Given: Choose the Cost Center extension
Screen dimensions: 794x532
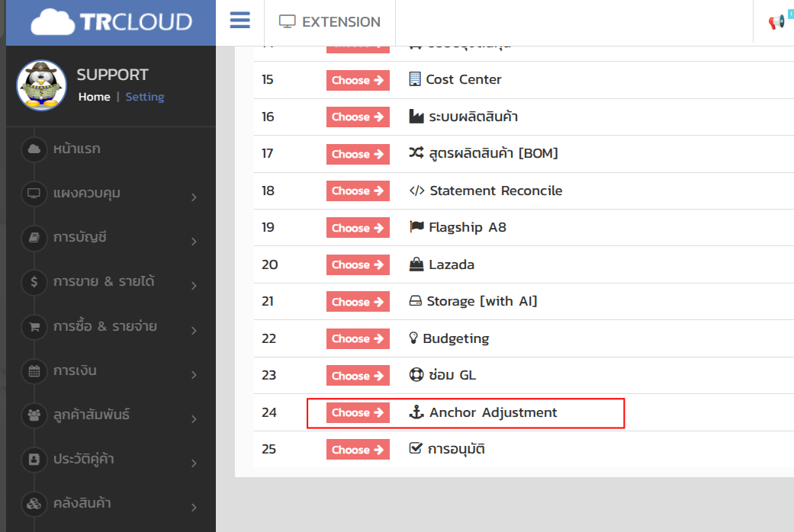Looking at the screenshot, I should pos(358,80).
